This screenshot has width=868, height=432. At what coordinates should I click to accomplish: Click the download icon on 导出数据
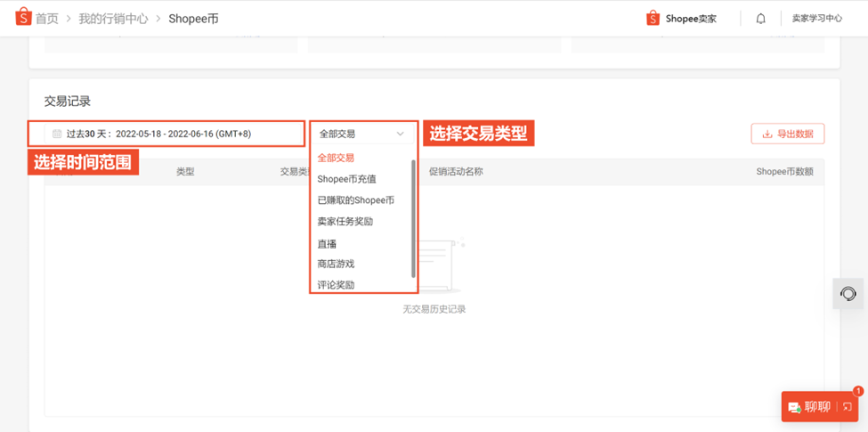click(x=767, y=134)
